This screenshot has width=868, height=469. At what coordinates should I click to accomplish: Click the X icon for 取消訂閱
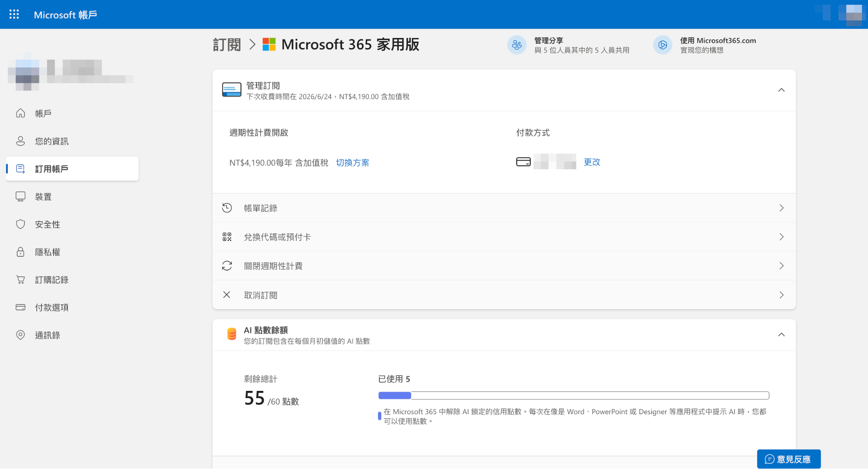click(x=227, y=295)
